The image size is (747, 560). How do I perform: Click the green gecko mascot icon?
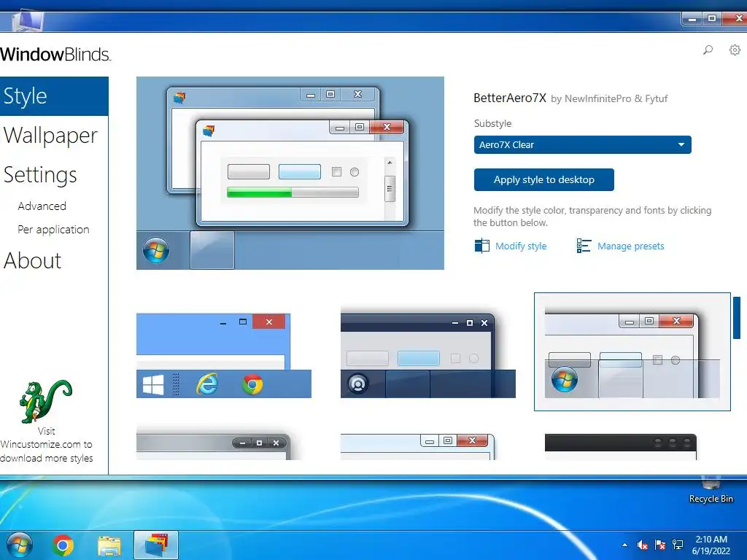pos(45,401)
